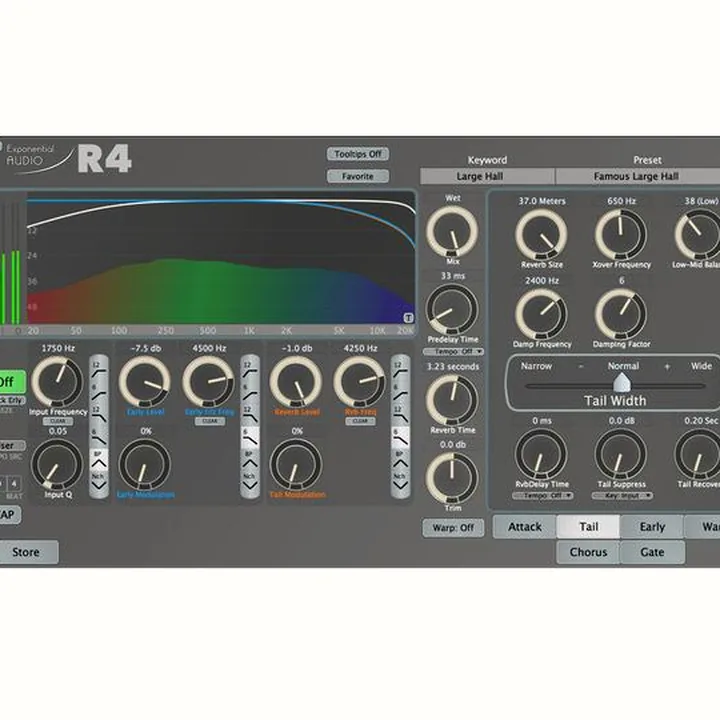720x720 pixels.
Task: Click the Predelay Time knob
Action: pos(452,310)
